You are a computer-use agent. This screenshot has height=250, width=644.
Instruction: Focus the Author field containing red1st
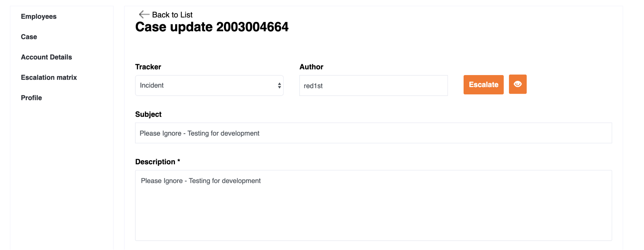click(x=373, y=86)
